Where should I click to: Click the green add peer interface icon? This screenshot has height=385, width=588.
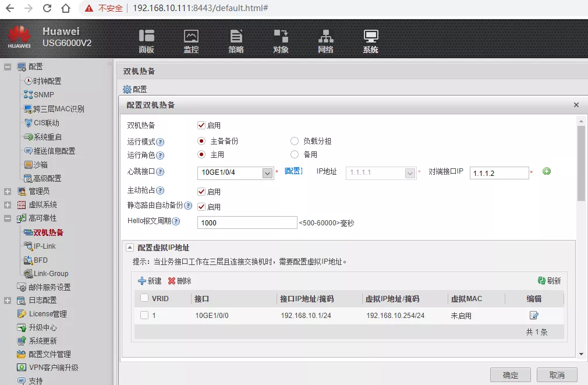546,171
